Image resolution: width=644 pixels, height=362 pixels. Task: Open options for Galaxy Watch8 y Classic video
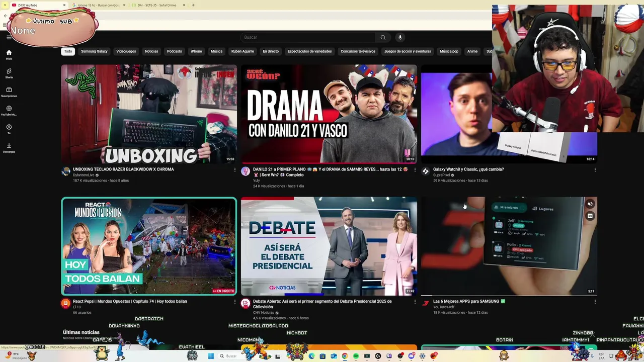[595, 170]
